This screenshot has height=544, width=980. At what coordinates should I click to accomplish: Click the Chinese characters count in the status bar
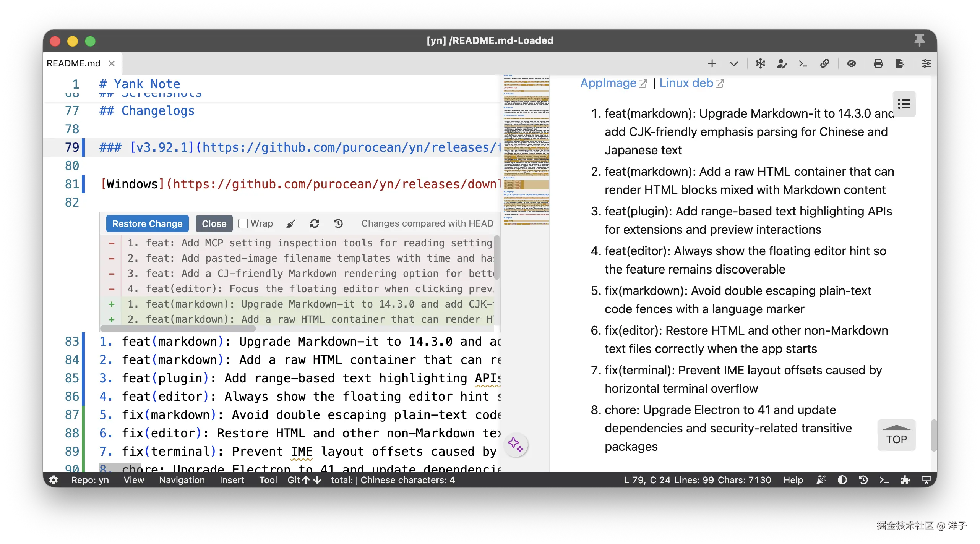[x=407, y=480]
